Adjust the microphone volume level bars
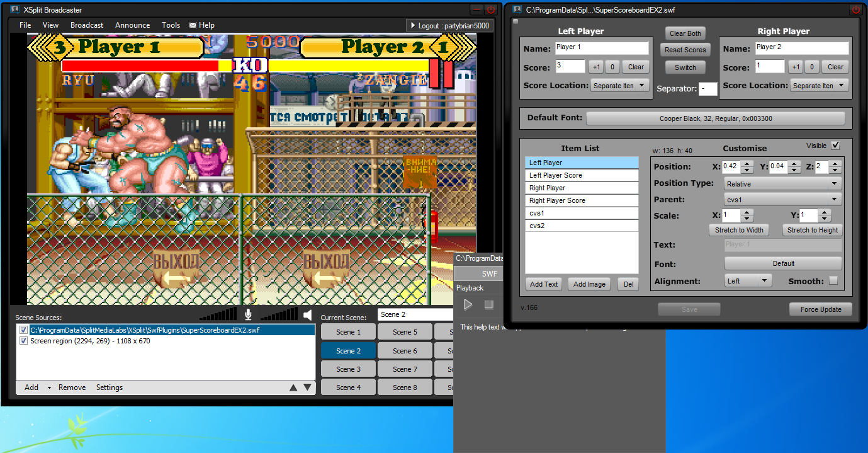This screenshot has width=868, height=453. click(x=219, y=314)
